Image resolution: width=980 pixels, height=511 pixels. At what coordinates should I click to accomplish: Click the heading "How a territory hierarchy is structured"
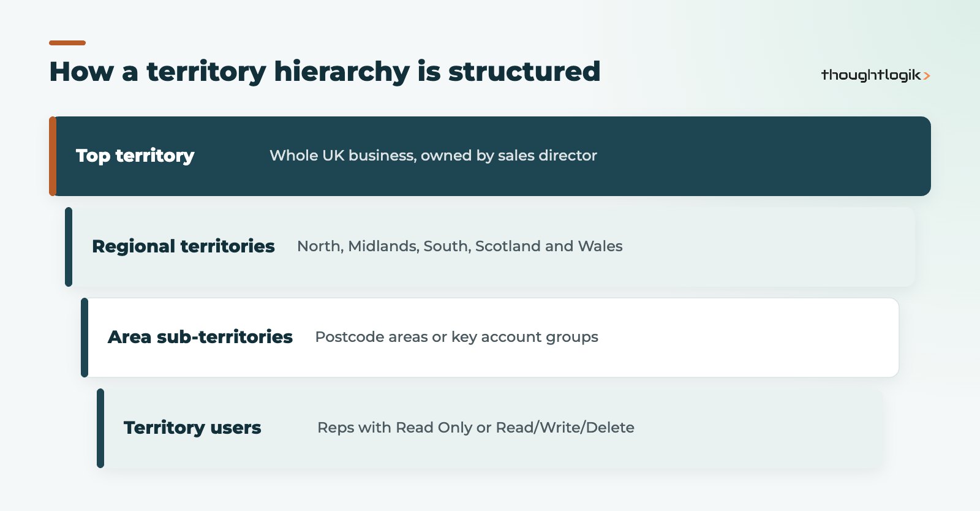325,72
